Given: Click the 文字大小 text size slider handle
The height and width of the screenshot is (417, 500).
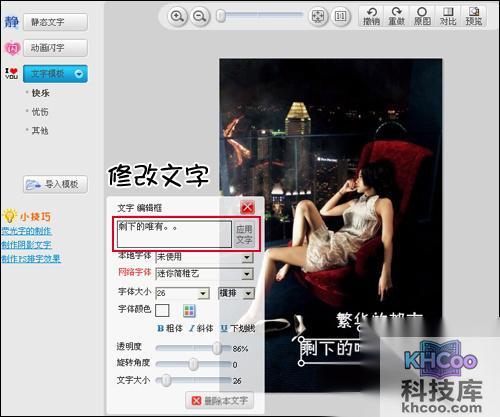Looking at the screenshot, I should (167, 380).
